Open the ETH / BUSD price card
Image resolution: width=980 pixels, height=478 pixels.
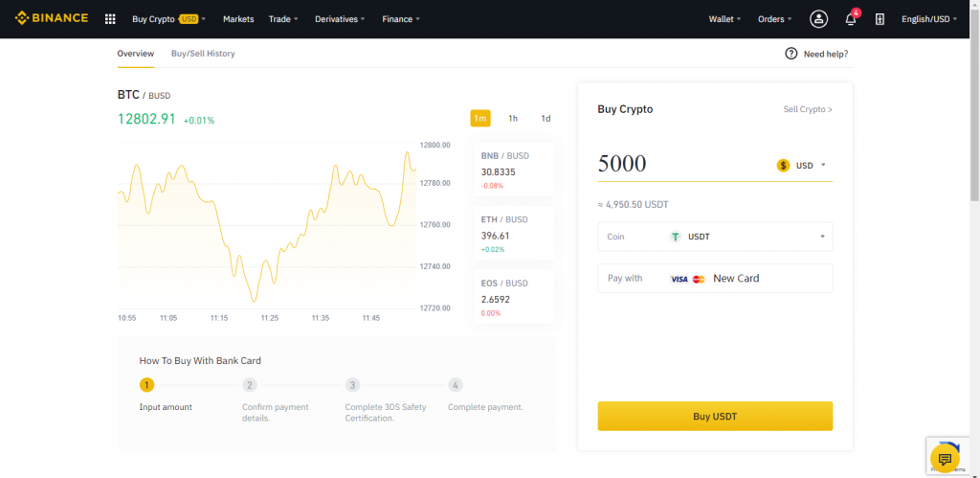(x=514, y=234)
